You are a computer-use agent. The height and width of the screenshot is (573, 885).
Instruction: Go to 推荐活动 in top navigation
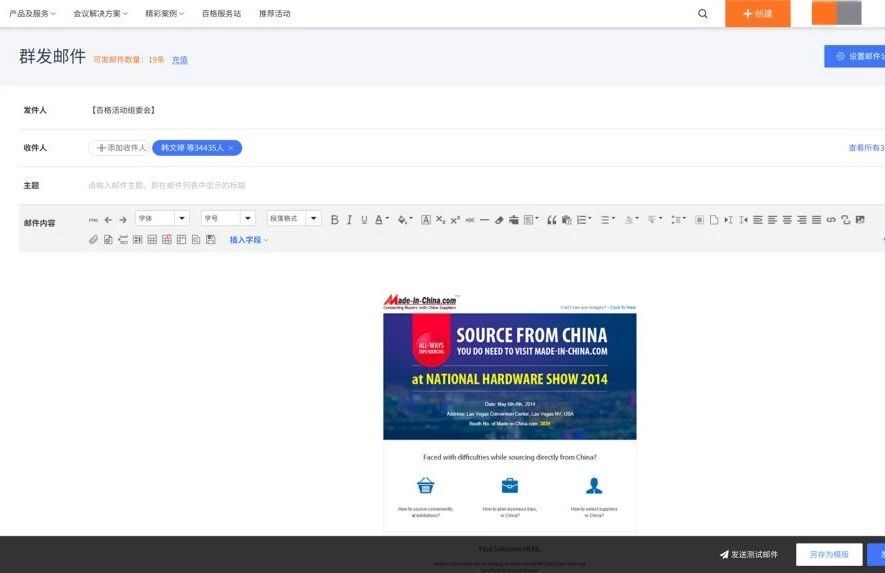(274, 14)
